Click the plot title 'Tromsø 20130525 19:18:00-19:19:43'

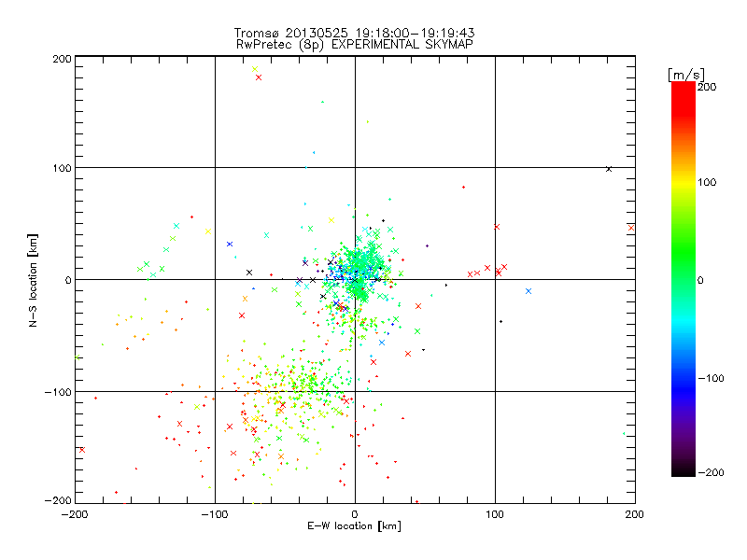click(x=355, y=33)
